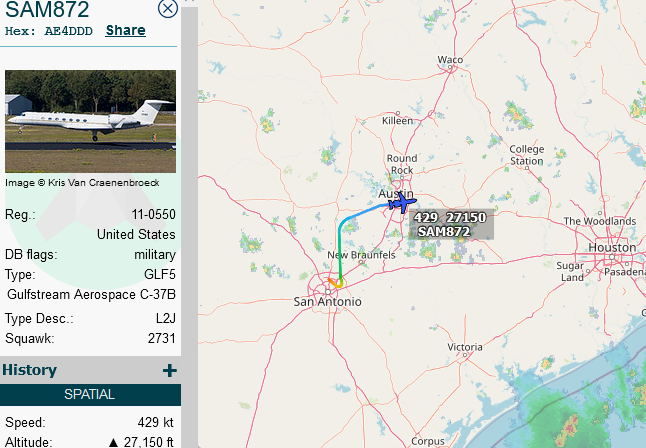
Task: Click the blue aircraft icon near Austin
Action: (403, 203)
